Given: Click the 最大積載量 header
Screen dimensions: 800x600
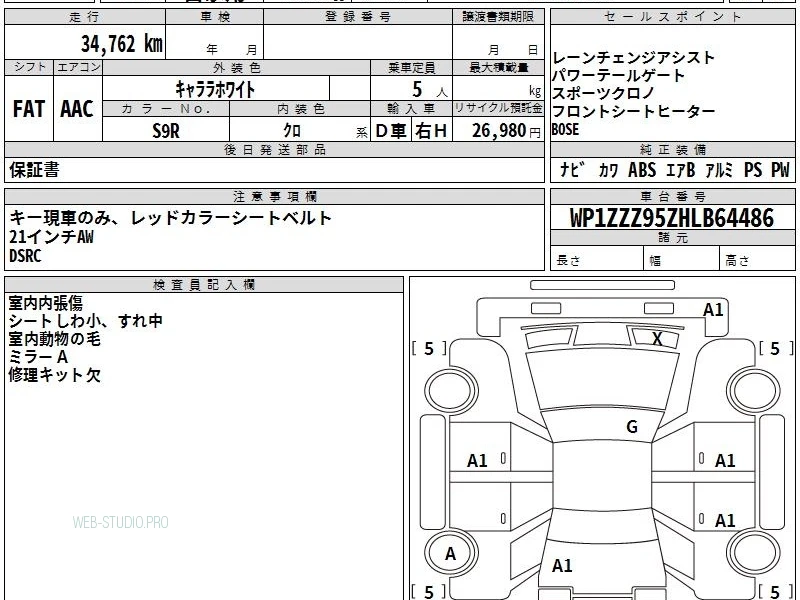Looking at the screenshot, I should pos(498,68).
